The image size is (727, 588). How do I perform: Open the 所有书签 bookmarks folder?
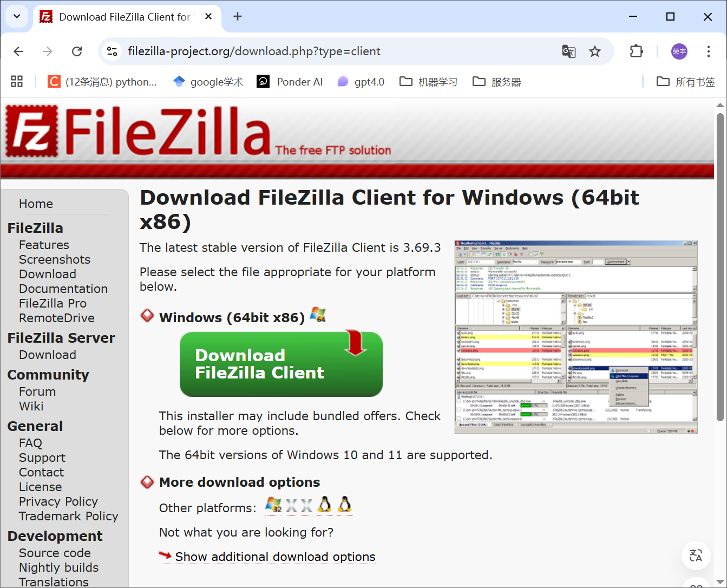pyautogui.click(x=686, y=82)
